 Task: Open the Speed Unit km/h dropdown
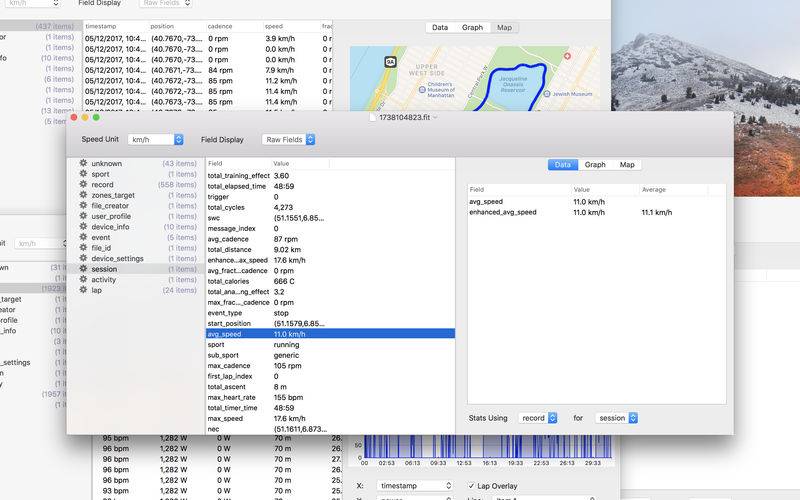coord(156,139)
